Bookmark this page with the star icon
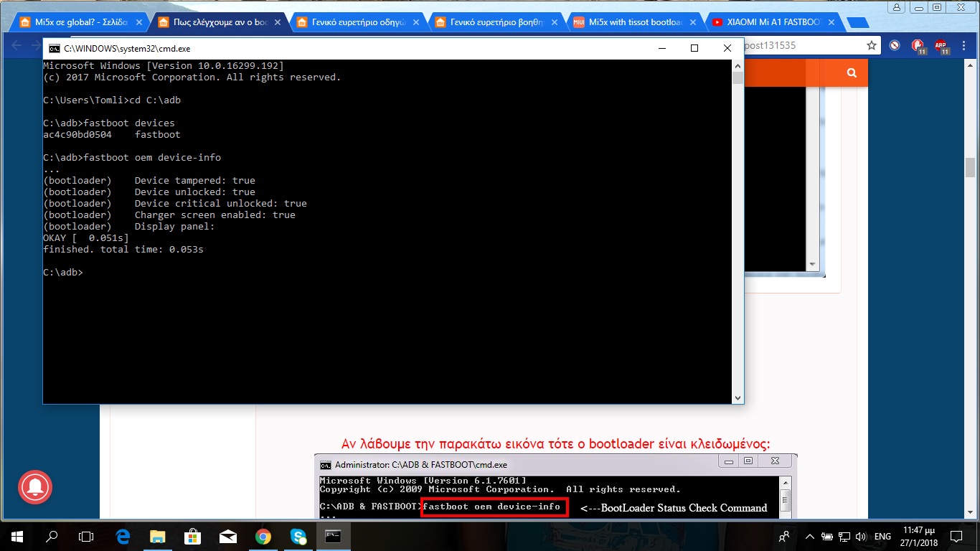This screenshot has height=551, width=980. tap(872, 45)
